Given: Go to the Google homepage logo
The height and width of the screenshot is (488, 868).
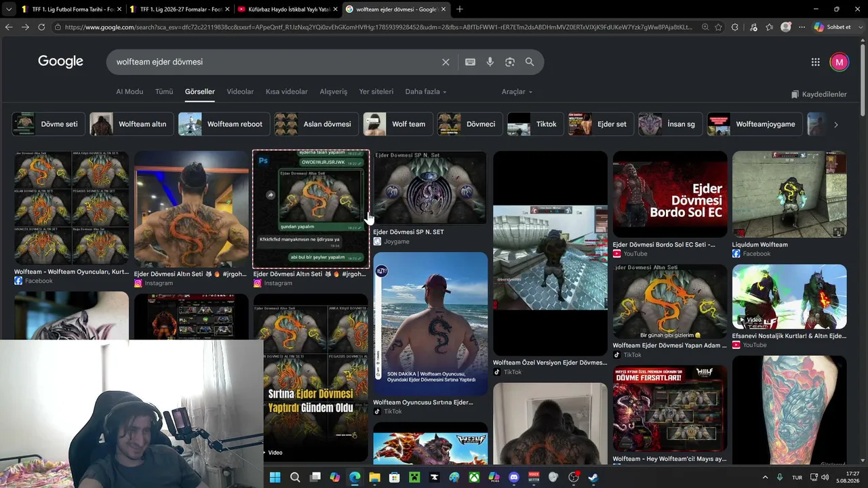Looking at the screenshot, I should pyautogui.click(x=60, y=62).
